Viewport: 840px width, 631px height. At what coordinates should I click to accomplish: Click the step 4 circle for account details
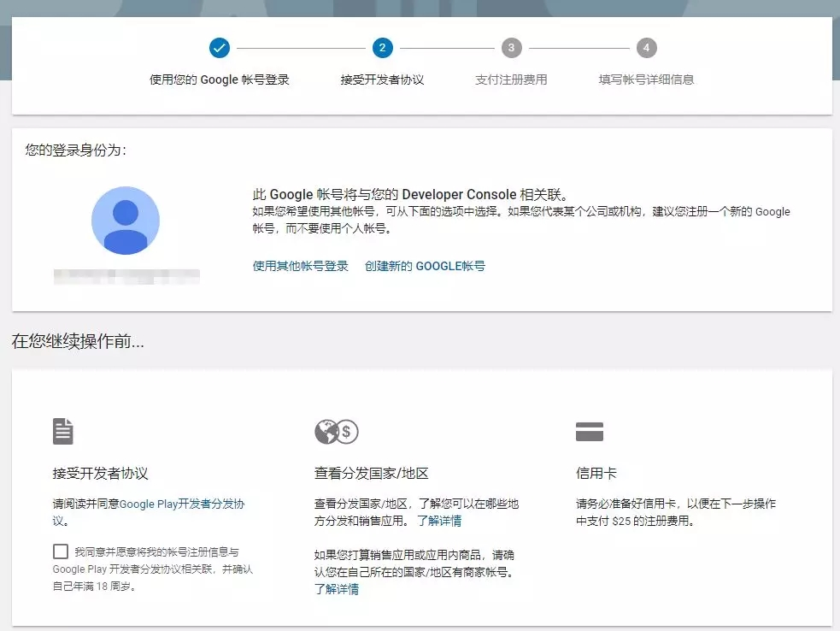coord(647,48)
